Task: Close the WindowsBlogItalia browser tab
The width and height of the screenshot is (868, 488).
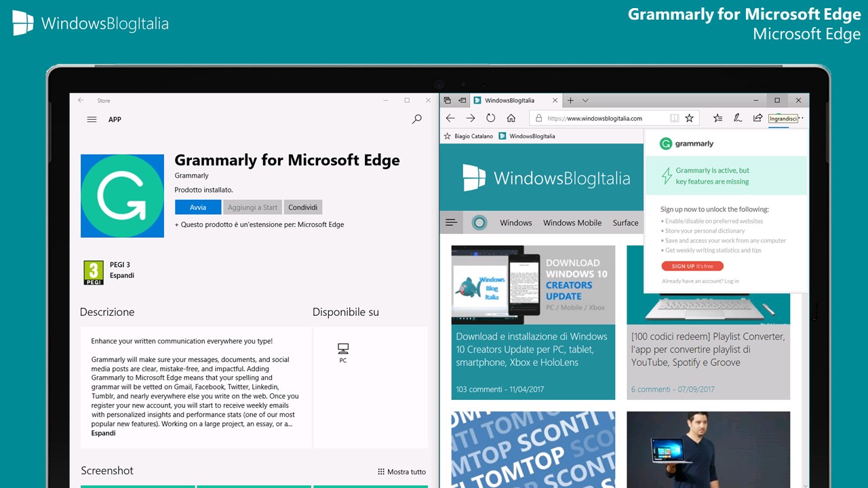Action: coord(555,100)
